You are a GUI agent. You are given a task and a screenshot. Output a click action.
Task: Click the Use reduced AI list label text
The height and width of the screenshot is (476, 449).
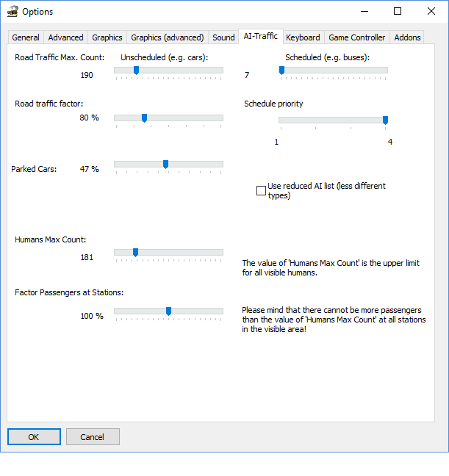pyautogui.click(x=326, y=191)
